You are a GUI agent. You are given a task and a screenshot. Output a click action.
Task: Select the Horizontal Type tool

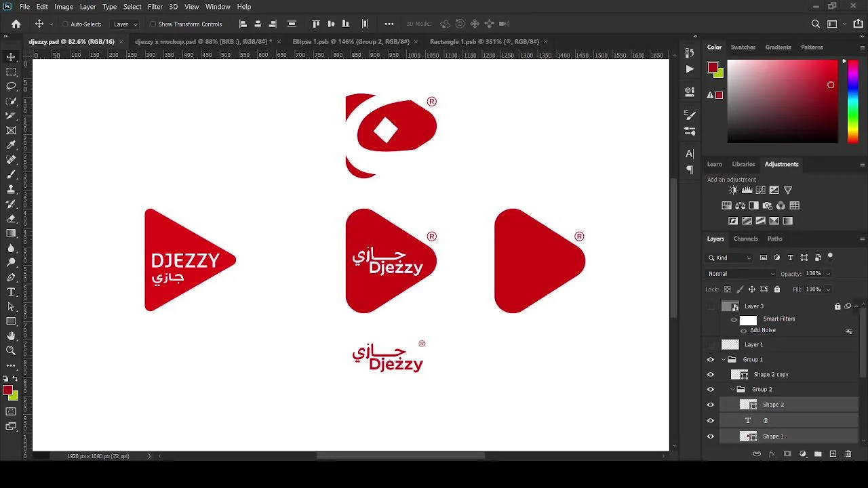[11, 291]
